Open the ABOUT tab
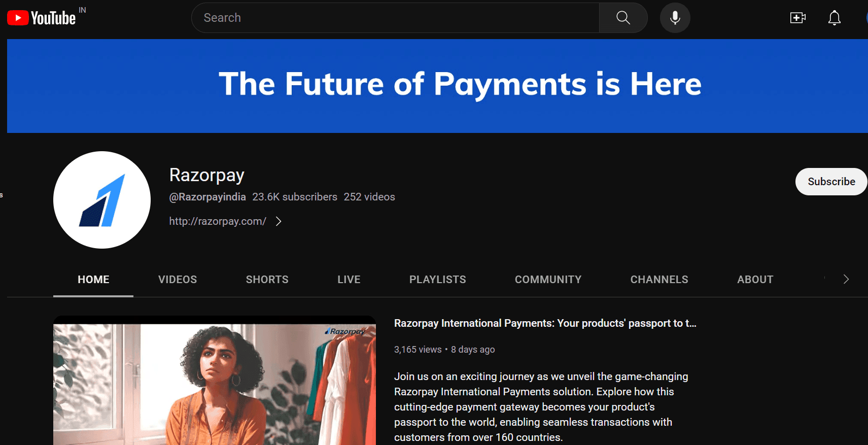Screen dimensions: 868x445 (x=755, y=280)
